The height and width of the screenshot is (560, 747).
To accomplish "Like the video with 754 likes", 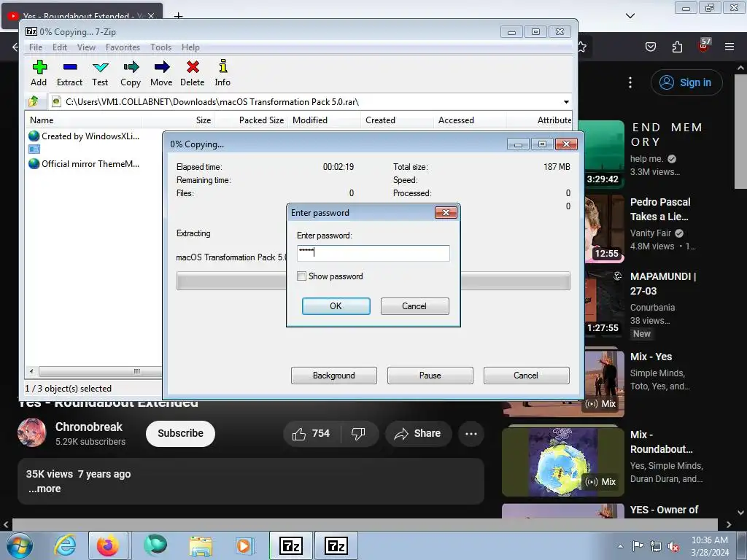I will [311, 434].
